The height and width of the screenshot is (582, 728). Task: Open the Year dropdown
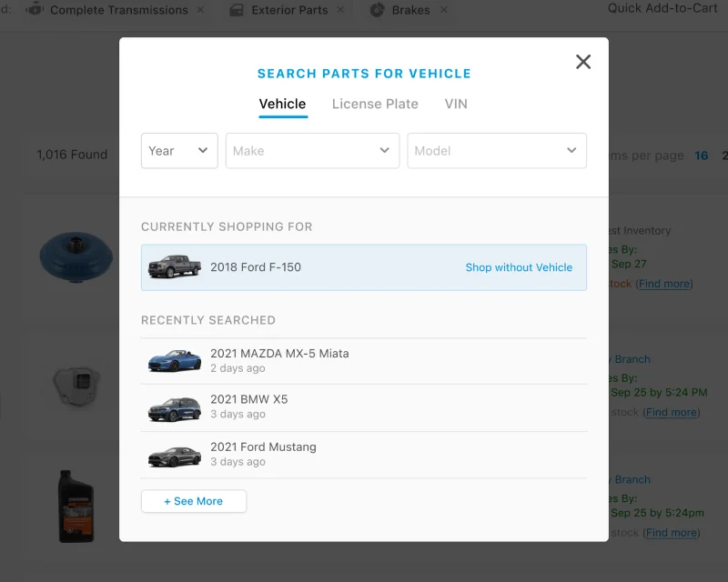point(179,151)
